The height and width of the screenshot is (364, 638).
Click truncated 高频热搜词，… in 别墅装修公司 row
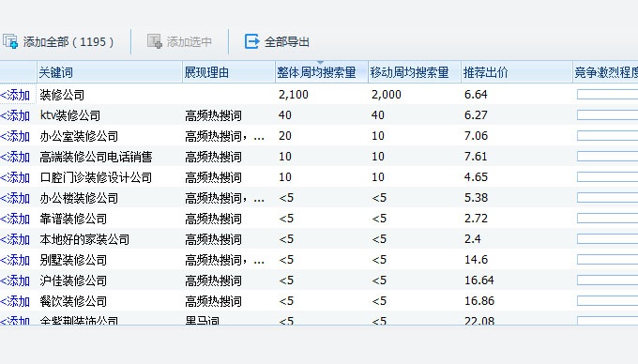224,260
